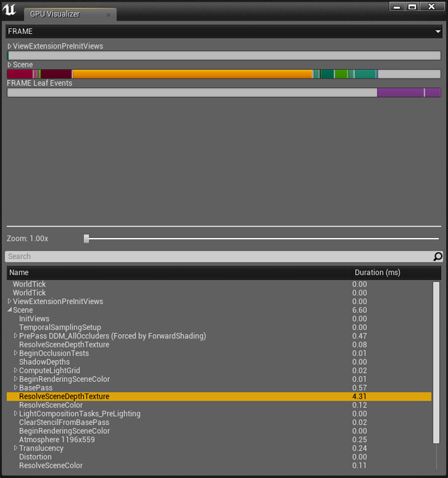The image size is (448, 478).
Task: Select the first WorldTick row
Action: 219,284
